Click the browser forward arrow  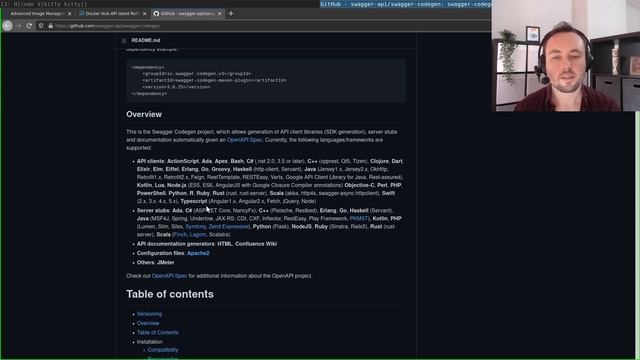tap(18, 26)
